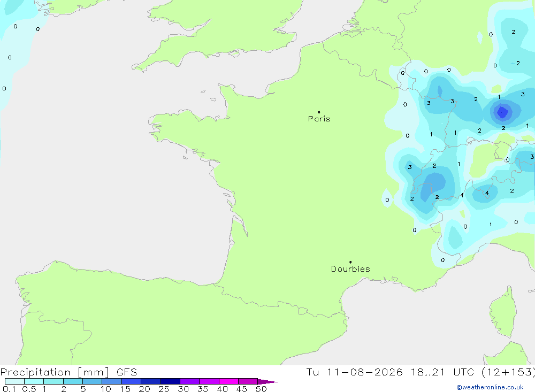
Task: Click the Dourbies city label
Action: click(350, 269)
